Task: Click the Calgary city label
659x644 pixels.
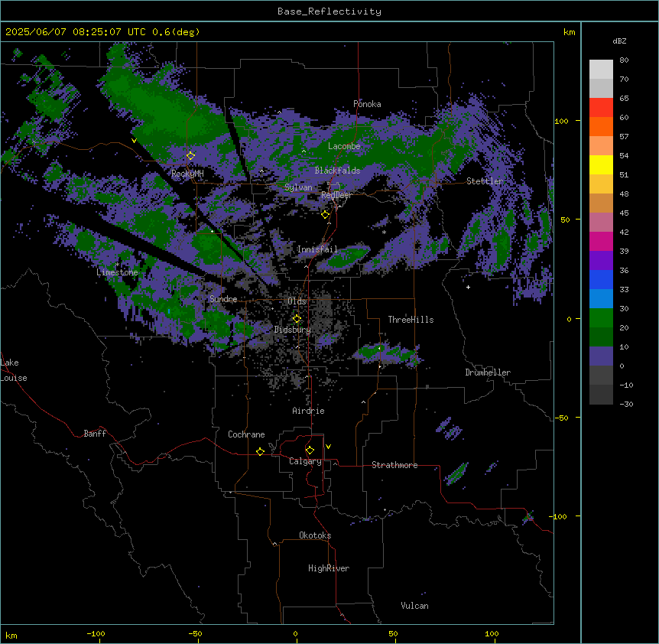Action: (x=305, y=461)
